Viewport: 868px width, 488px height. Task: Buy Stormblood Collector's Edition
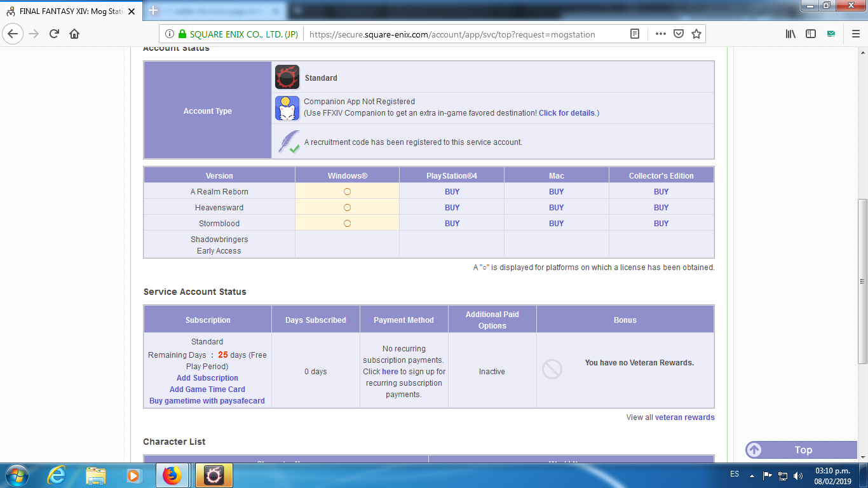(x=661, y=224)
